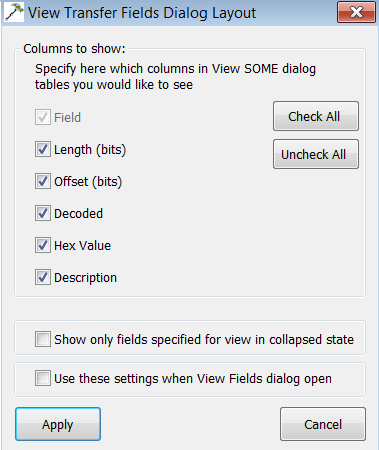Click the "Specify here which columns" instruction text
379x450 pixels.
[x=175, y=77]
